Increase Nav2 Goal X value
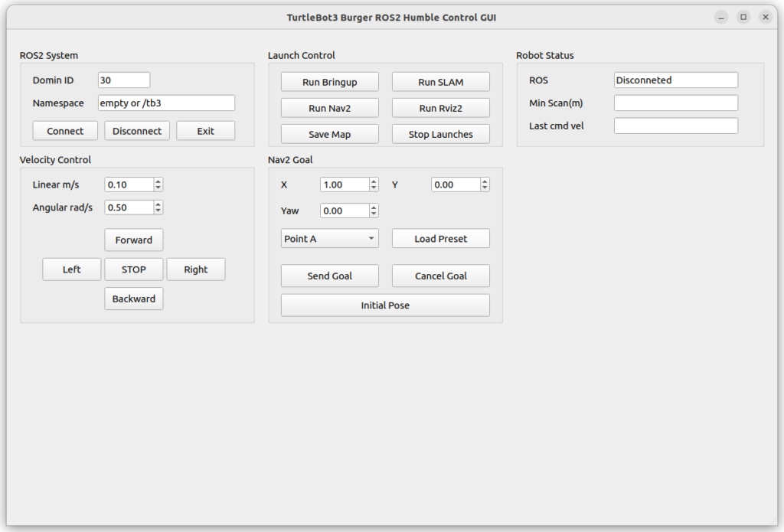784x532 pixels. [374, 181]
